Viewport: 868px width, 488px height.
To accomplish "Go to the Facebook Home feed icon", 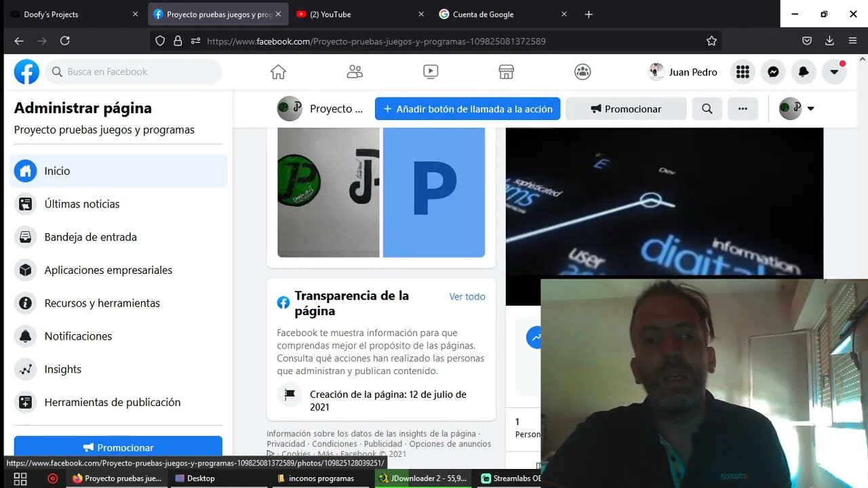I will coord(278,72).
